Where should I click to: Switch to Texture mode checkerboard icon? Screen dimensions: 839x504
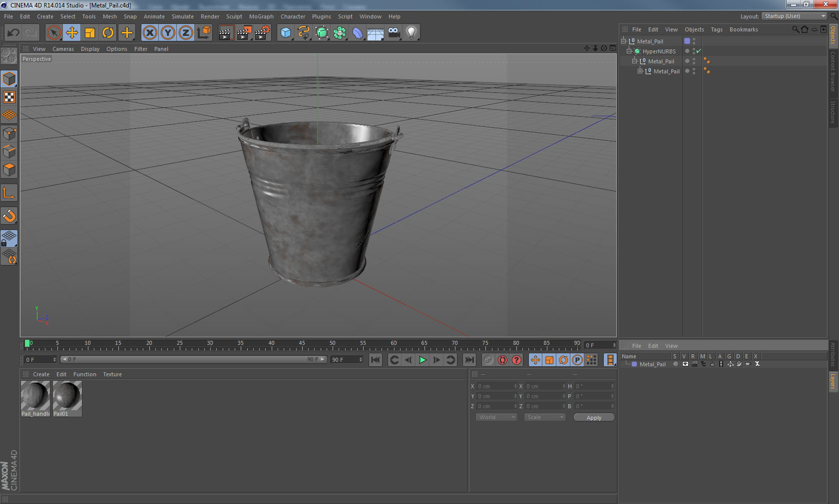pyautogui.click(x=9, y=97)
